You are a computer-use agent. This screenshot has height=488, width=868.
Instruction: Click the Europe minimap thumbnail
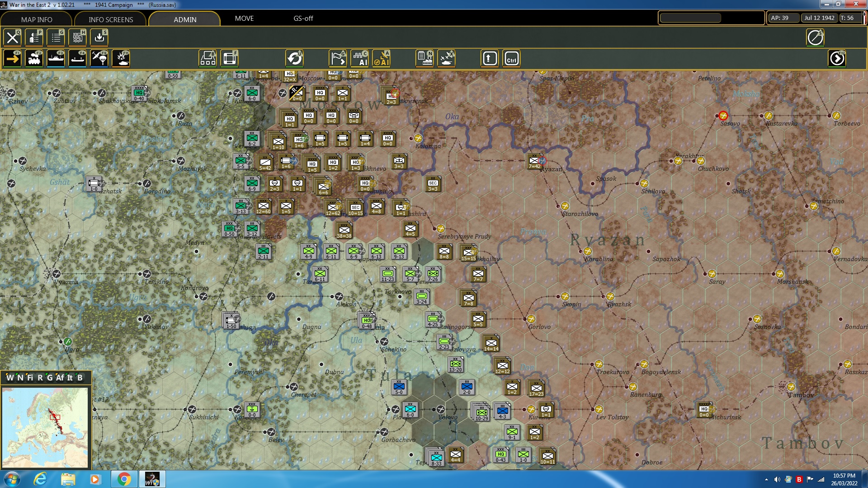(45, 427)
